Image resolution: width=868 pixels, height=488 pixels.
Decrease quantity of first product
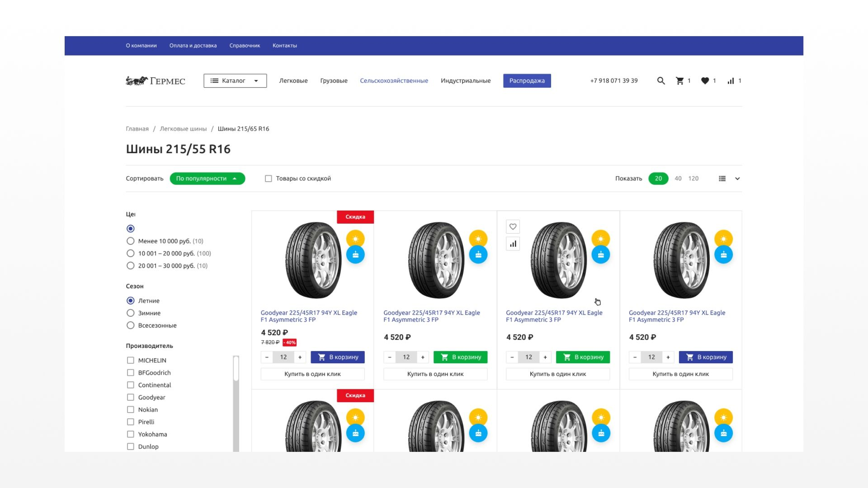pyautogui.click(x=267, y=357)
